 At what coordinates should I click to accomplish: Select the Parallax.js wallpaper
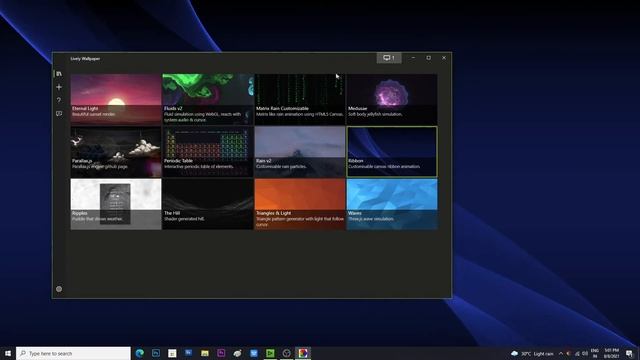pyautogui.click(x=116, y=151)
